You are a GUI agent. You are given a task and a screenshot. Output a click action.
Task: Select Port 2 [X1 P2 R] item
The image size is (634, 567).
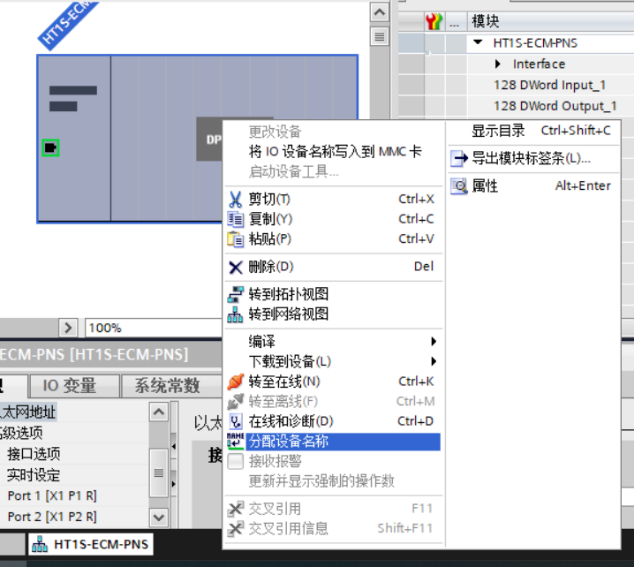click(x=52, y=517)
